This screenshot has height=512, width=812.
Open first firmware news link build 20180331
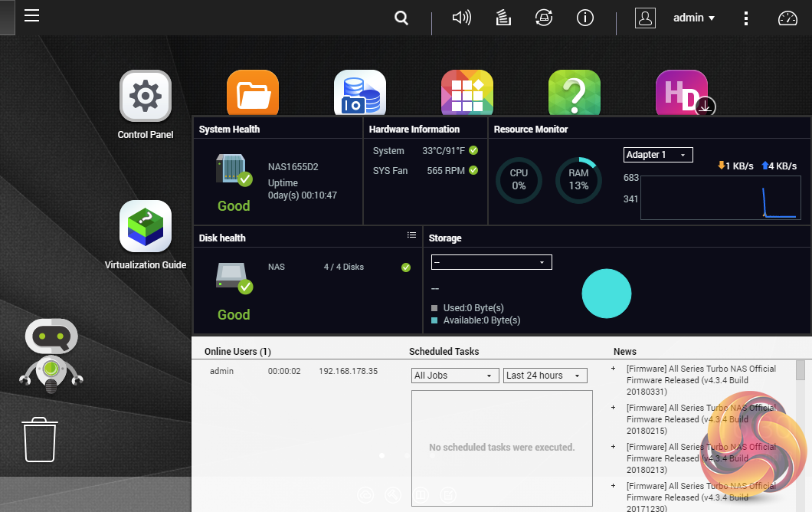coord(701,380)
